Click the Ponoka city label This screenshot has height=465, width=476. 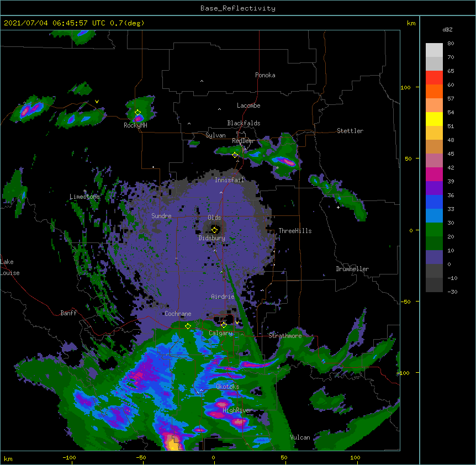[x=265, y=75]
